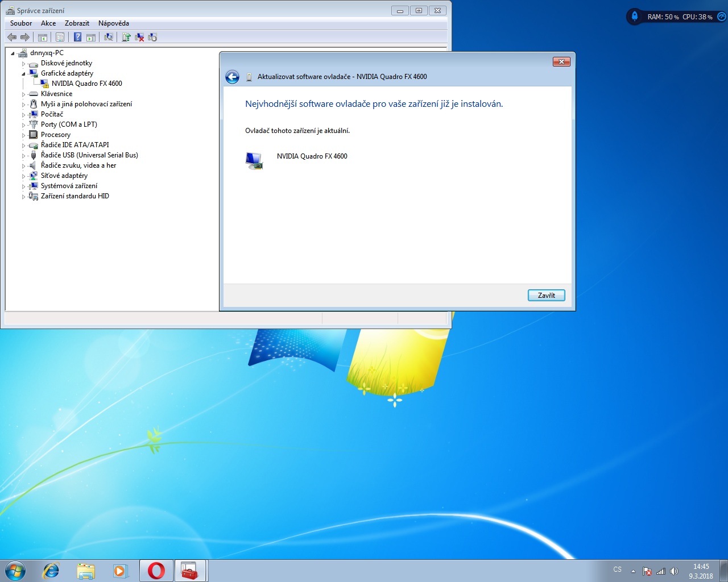Expand the Systémová zařízení node

23,186
